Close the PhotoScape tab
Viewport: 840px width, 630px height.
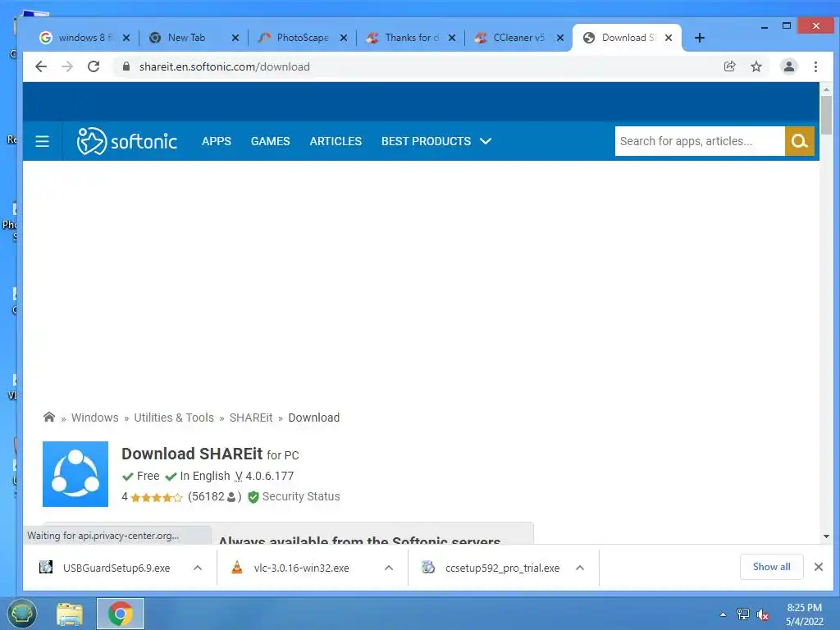tap(344, 38)
